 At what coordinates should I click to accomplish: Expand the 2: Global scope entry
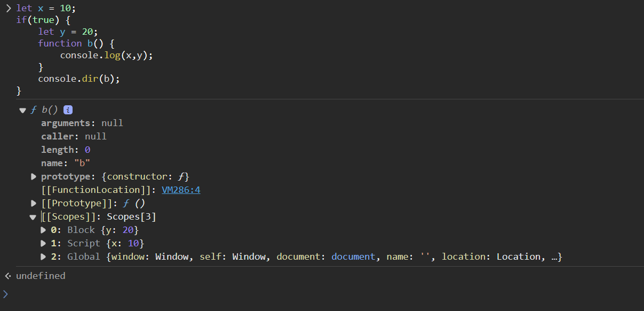[44, 256]
